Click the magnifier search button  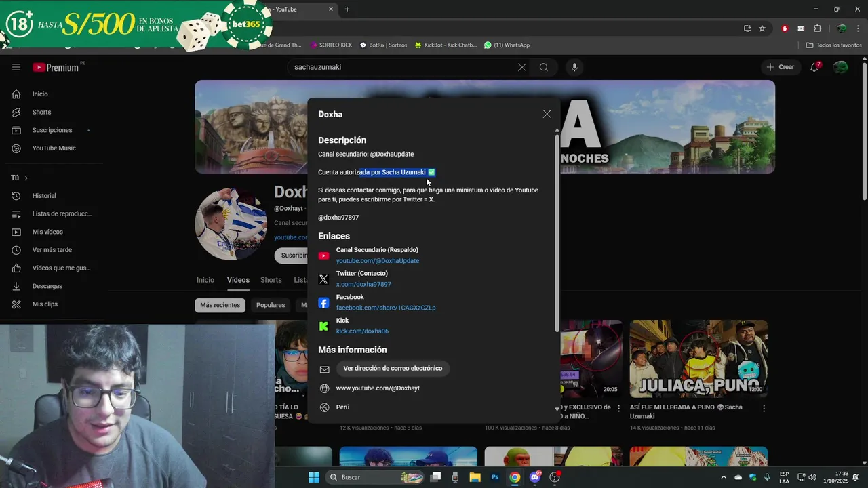click(x=544, y=67)
